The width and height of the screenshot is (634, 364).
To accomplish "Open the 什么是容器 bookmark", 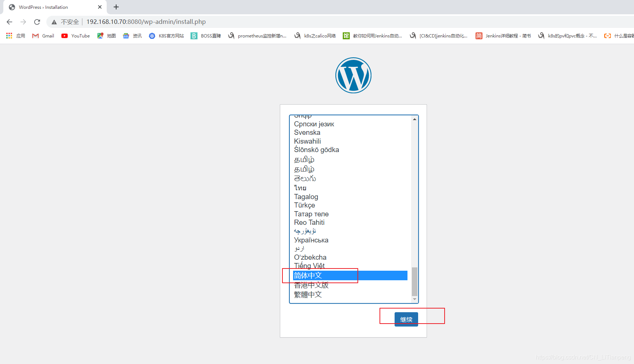I will click(619, 36).
